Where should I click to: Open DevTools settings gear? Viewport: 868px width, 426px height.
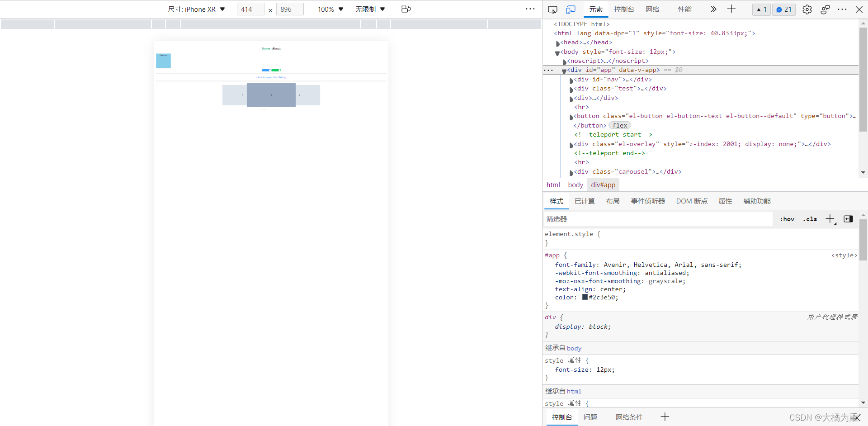coord(807,9)
